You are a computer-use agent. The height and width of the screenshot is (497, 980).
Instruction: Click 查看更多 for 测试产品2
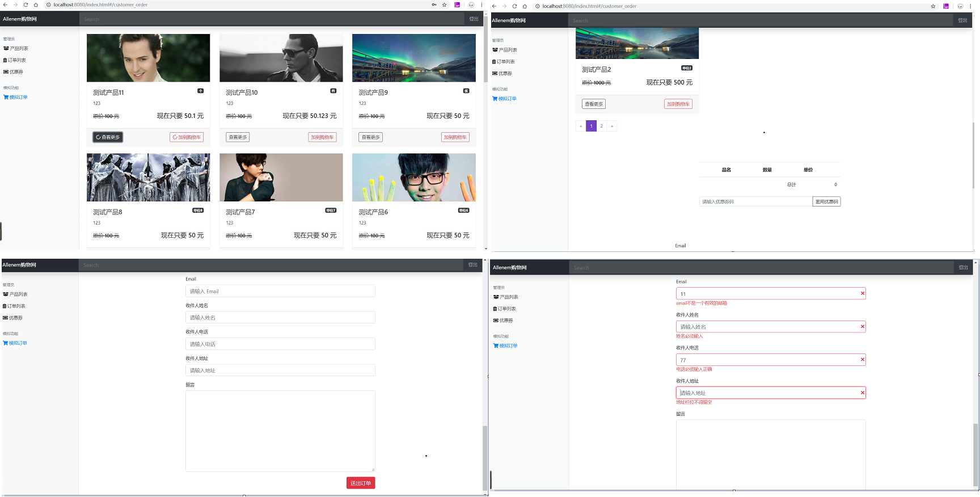point(594,104)
